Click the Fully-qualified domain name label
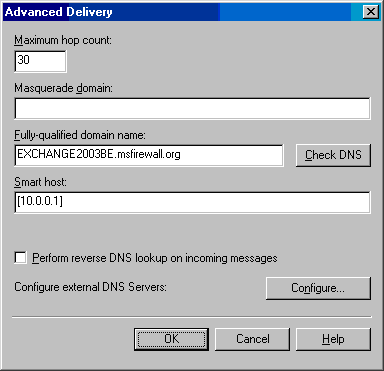This screenshot has width=384, height=371. pos(80,135)
